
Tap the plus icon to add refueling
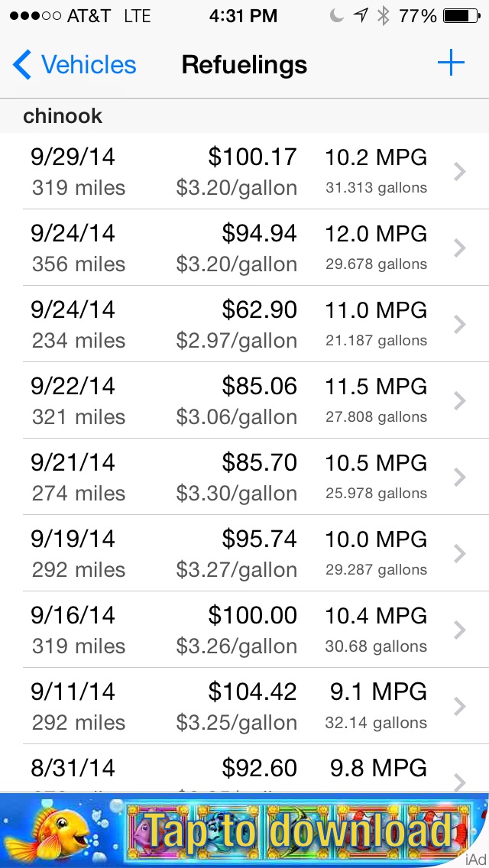pos(451,63)
